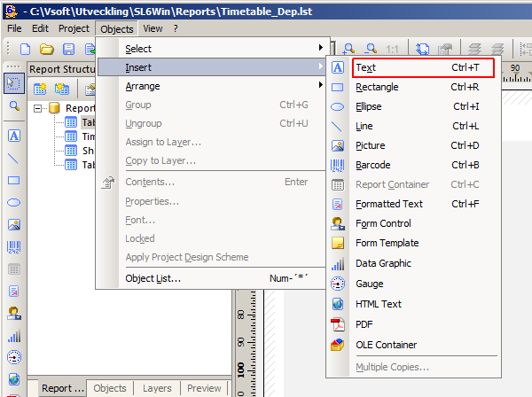Viewport: 532px width, 397px height.
Task: Click the Objects menu
Action: (x=117, y=29)
